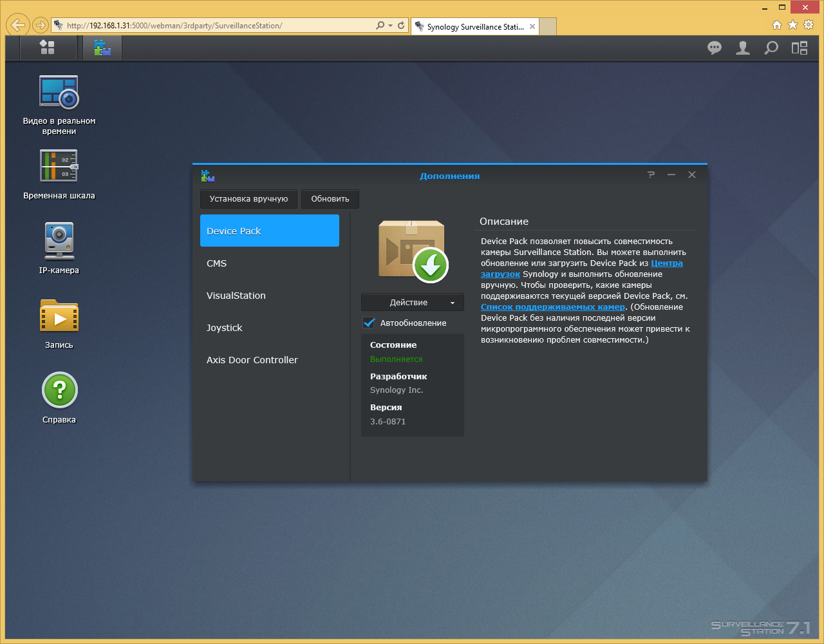Expand the Действие dropdown

(413, 303)
